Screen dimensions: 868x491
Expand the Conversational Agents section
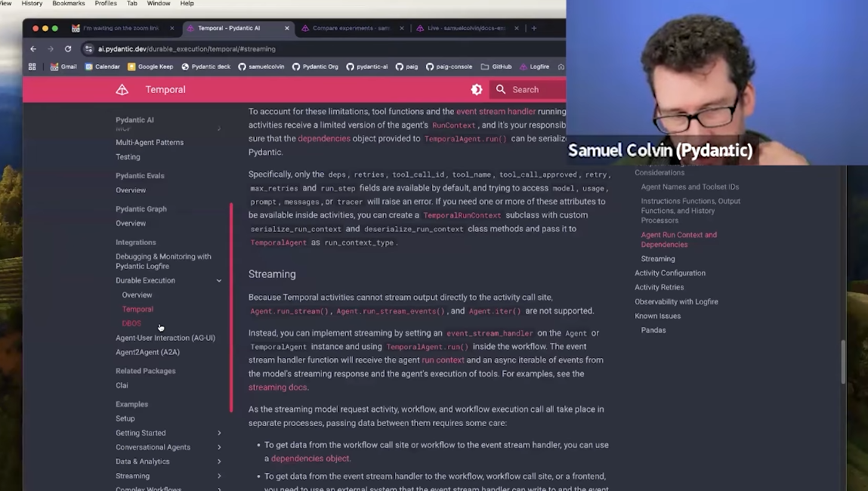click(219, 447)
